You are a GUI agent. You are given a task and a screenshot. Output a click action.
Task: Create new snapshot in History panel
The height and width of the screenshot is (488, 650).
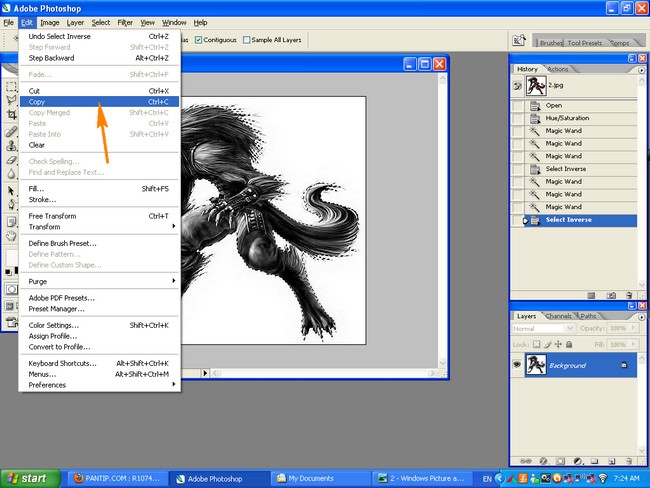(x=611, y=296)
